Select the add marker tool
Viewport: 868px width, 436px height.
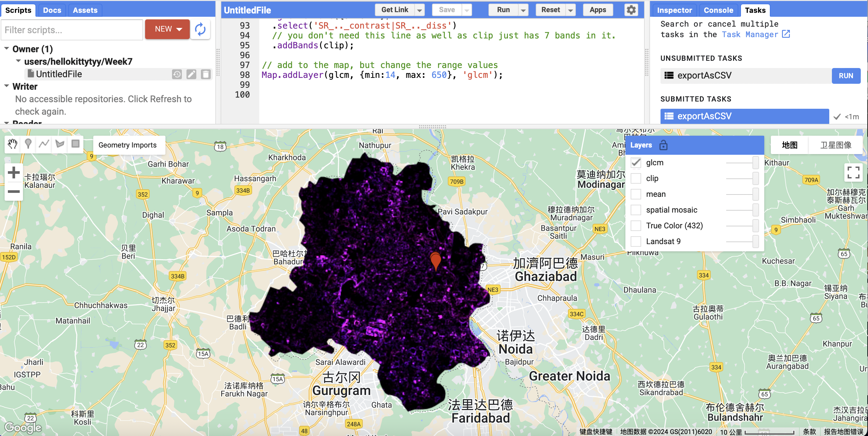28,144
